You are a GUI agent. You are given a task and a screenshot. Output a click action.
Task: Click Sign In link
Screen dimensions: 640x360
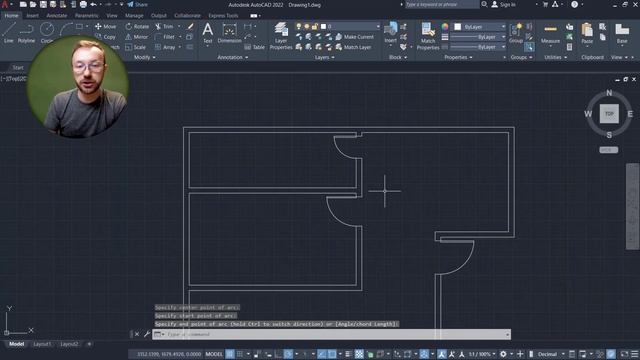(504, 4)
